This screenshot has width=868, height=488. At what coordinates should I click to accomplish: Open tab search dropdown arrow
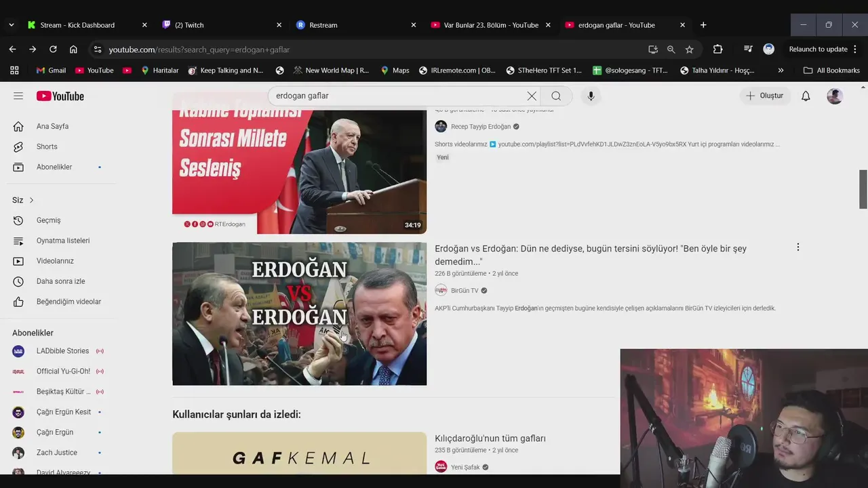tap(11, 25)
